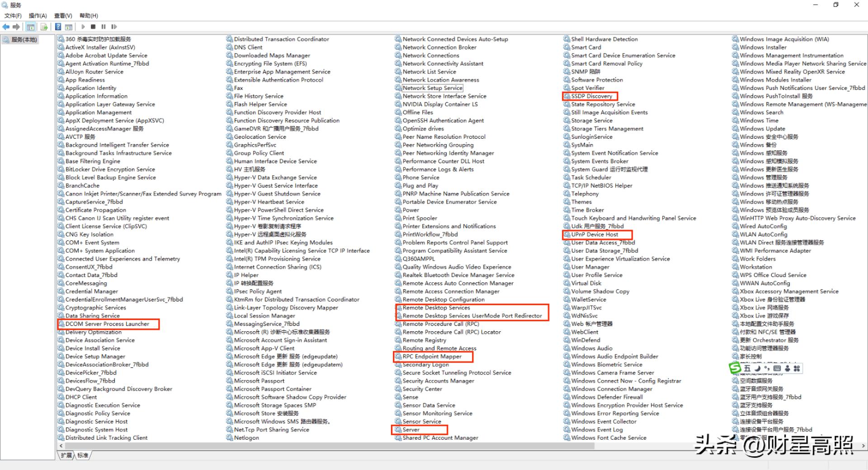
Task: Toggle the show/hide console tree icon
Action: point(30,27)
